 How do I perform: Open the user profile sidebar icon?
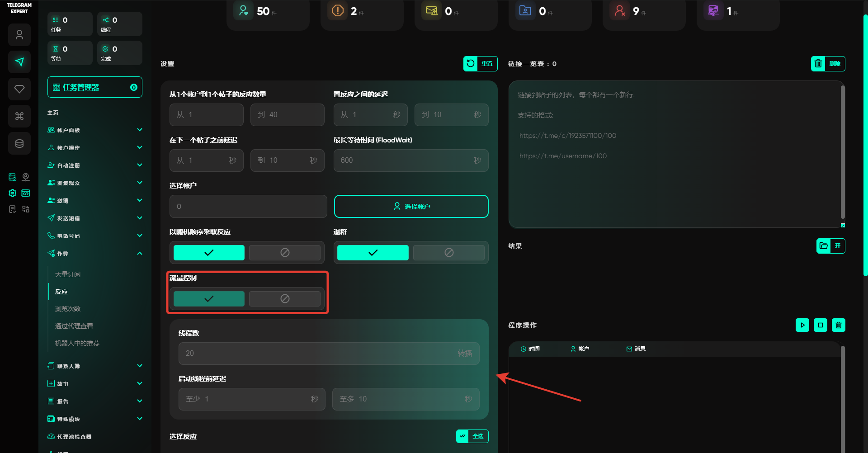[19, 35]
